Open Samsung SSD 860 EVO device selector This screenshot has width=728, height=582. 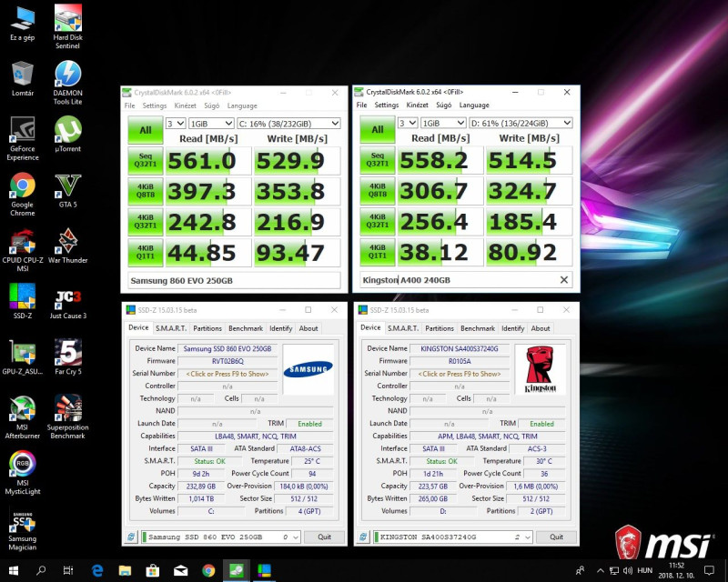point(221,537)
